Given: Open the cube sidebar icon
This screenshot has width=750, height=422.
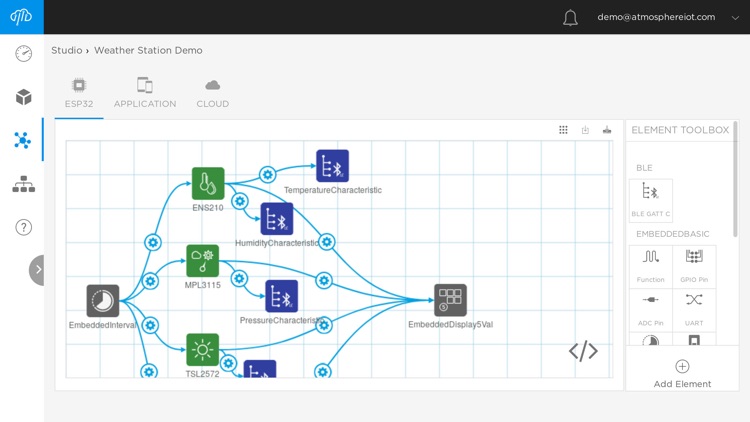Looking at the screenshot, I should pyautogui.click(x=23, y=97).
